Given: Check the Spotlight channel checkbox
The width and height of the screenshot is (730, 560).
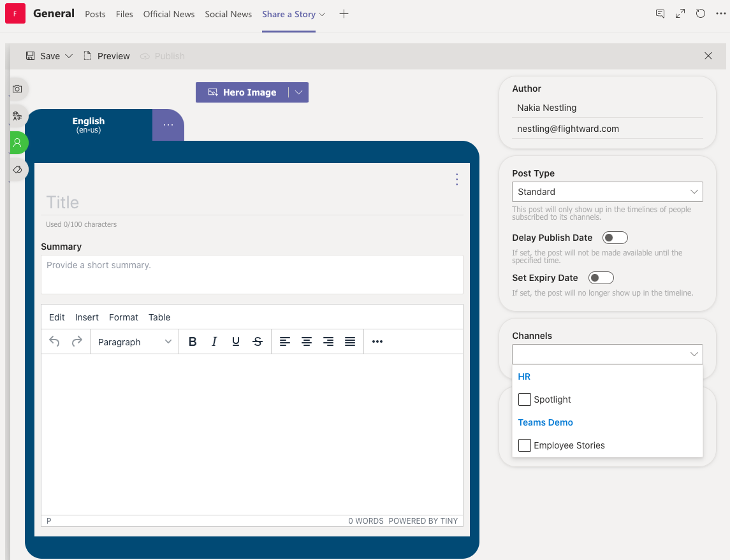Looking at the screenshot, I should tap(525, 399).
